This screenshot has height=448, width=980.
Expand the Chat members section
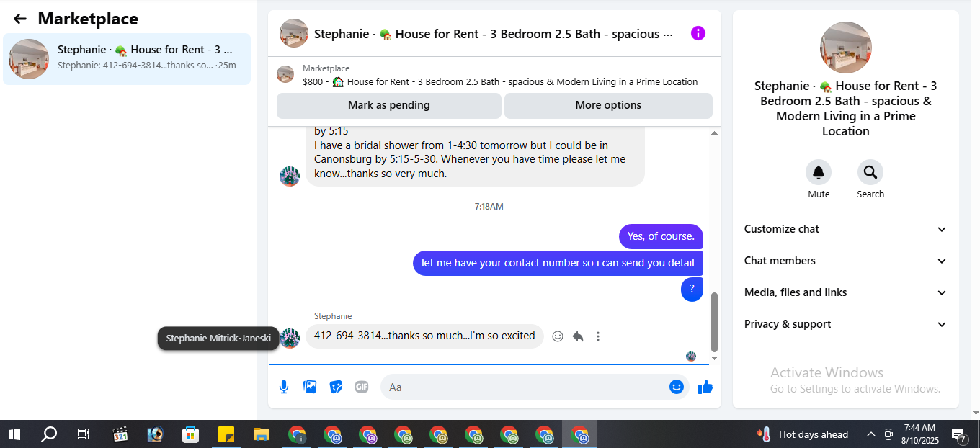pos(845,261)
